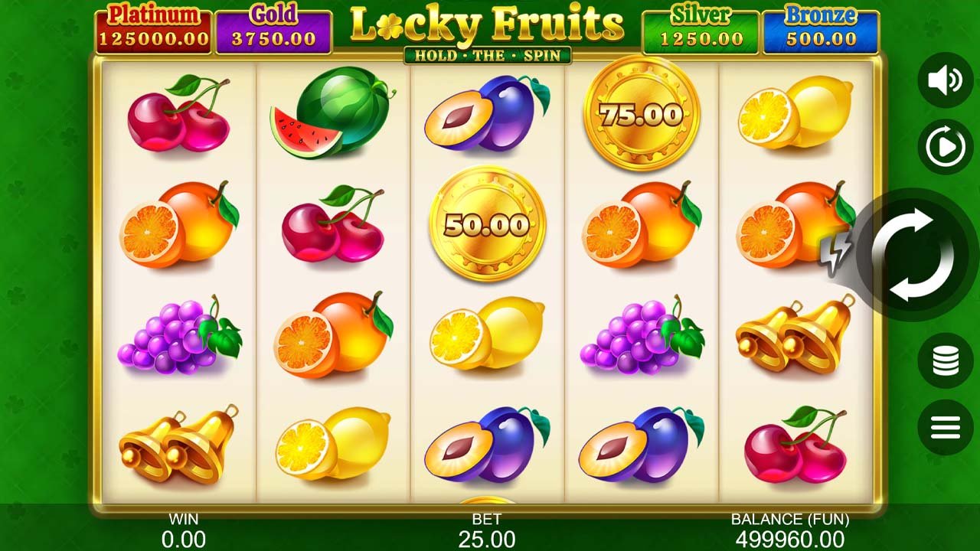The width and height of the screenshot is (980, 551).
Task: Click the Platinum jackpot panel
Action: point(153,30)
